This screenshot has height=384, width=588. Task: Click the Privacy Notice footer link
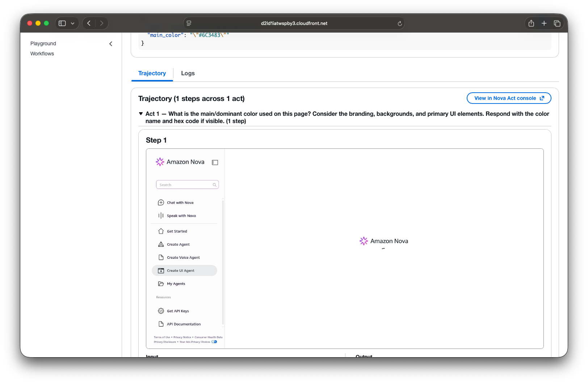coord(182,337)
